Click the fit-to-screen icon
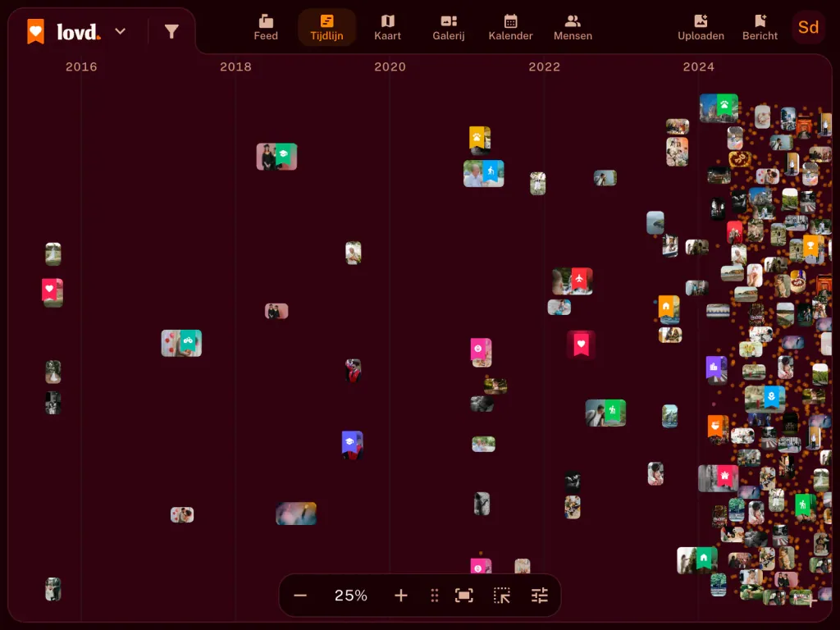The width and height of the screenshot is (840, 630). [x=464, y=596]
